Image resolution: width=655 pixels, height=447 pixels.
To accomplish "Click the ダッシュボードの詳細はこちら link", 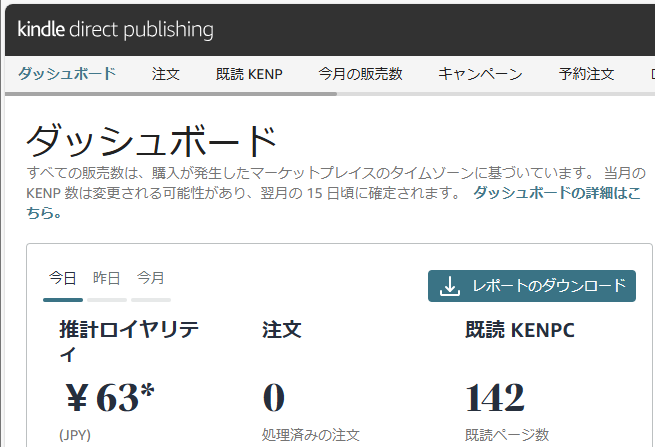I will click(333, 203).
